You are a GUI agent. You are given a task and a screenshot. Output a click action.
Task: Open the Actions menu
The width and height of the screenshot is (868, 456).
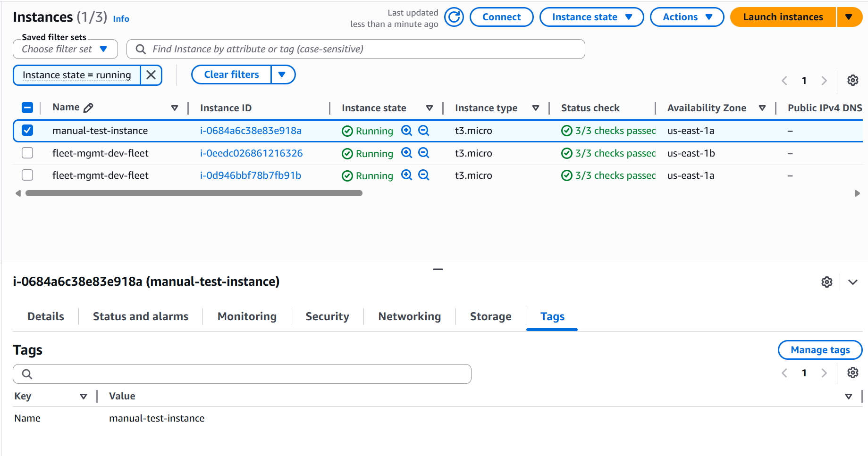pyautogui.click(x=687, y=17)
